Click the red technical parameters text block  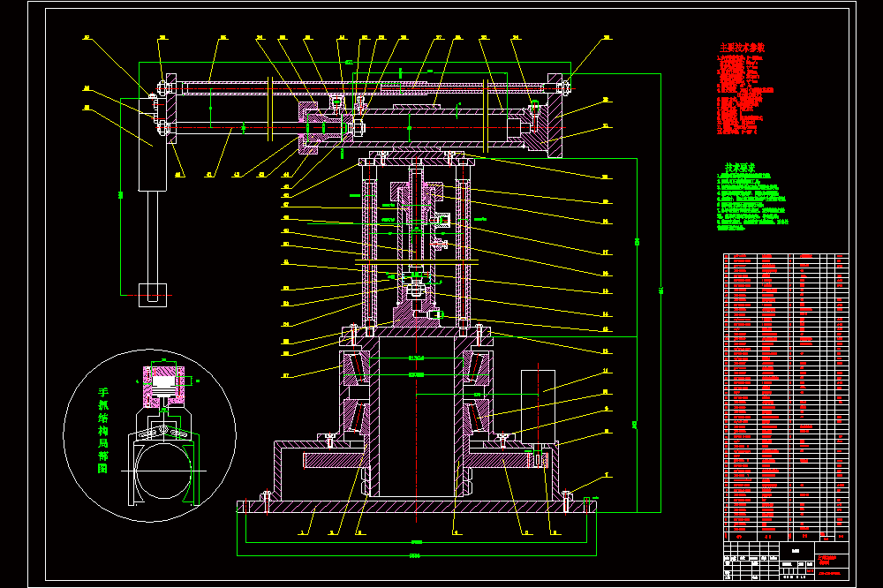click(x=744, y=94)
